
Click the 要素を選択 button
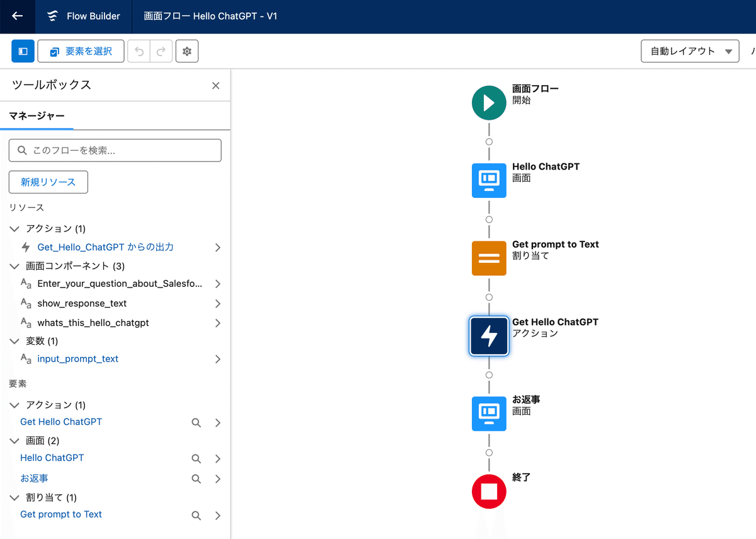click(x=80, y=51)
